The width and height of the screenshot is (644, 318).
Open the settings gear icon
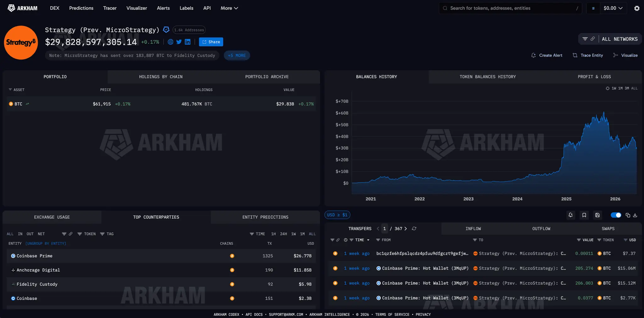point(637,8)
